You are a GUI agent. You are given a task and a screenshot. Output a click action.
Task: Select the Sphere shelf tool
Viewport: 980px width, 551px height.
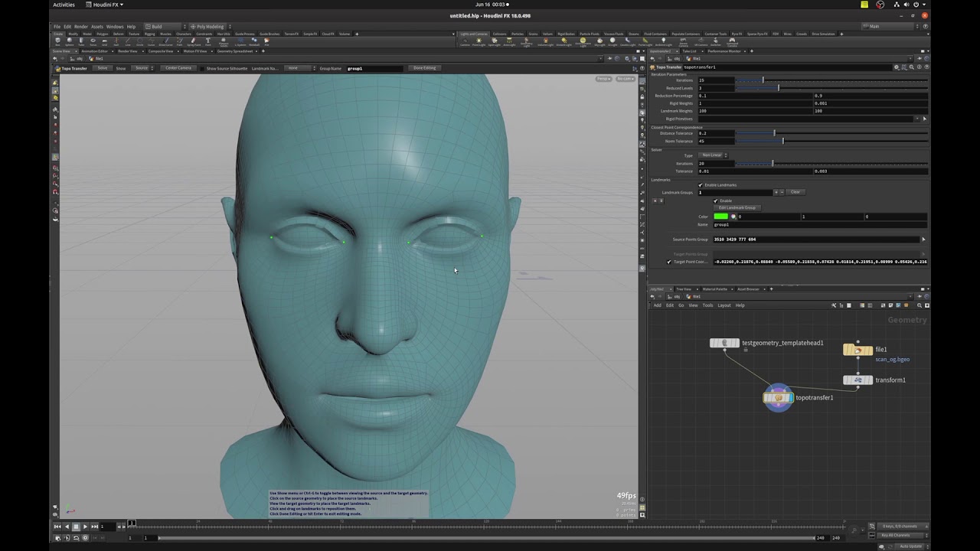coord(70,42)
